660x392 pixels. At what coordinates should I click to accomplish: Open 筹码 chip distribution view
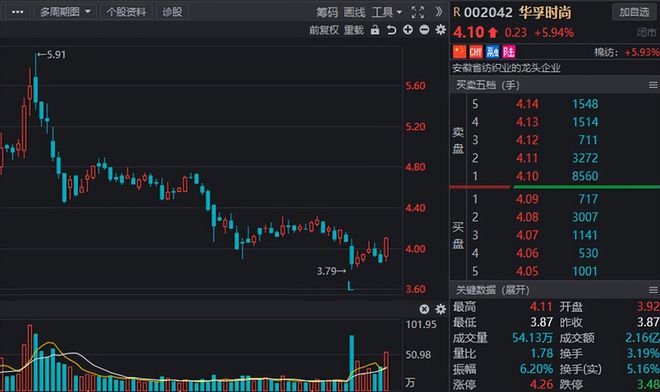point(327,12)
